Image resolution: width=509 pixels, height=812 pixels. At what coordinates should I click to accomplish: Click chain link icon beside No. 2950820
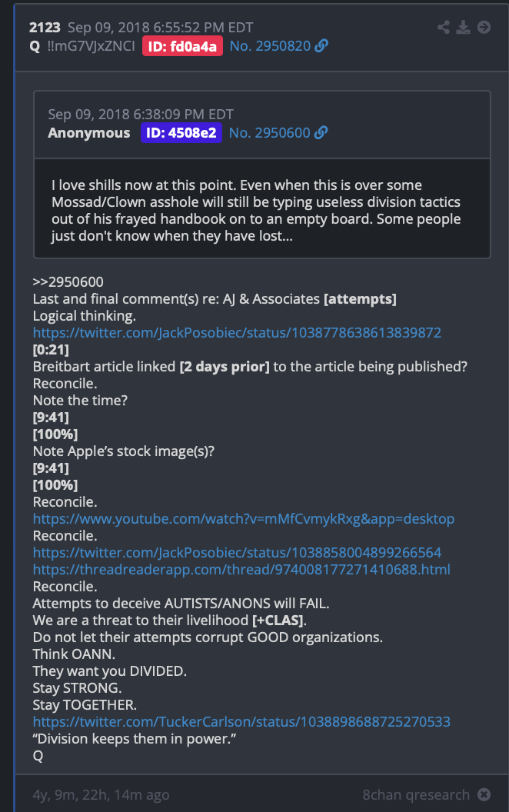tap(322, 46)
